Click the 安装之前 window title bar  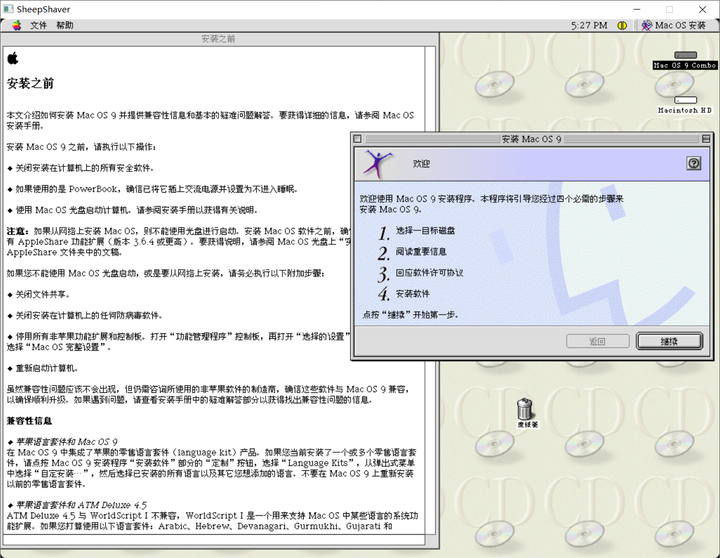point(219,39)
